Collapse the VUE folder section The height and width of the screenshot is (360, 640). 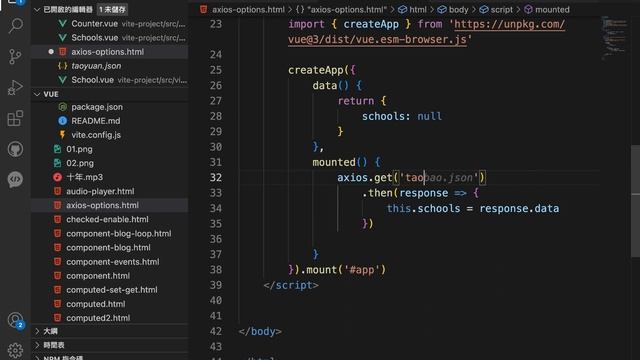click(x=37, y=94)
